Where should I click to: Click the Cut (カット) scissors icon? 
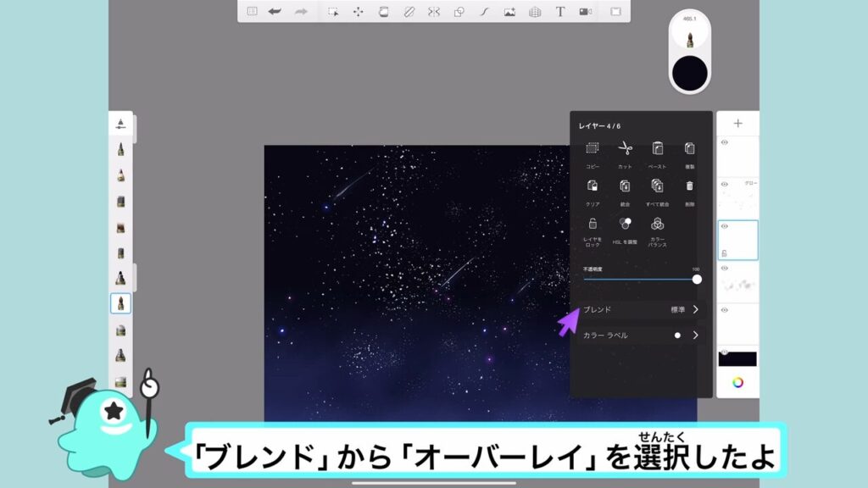tap(625, 149)
